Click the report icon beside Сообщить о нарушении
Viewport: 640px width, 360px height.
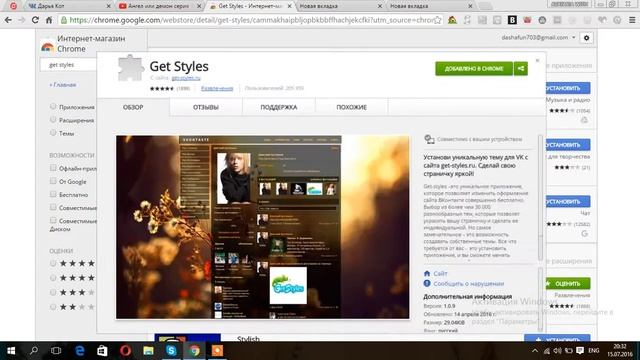pos(427,283)
